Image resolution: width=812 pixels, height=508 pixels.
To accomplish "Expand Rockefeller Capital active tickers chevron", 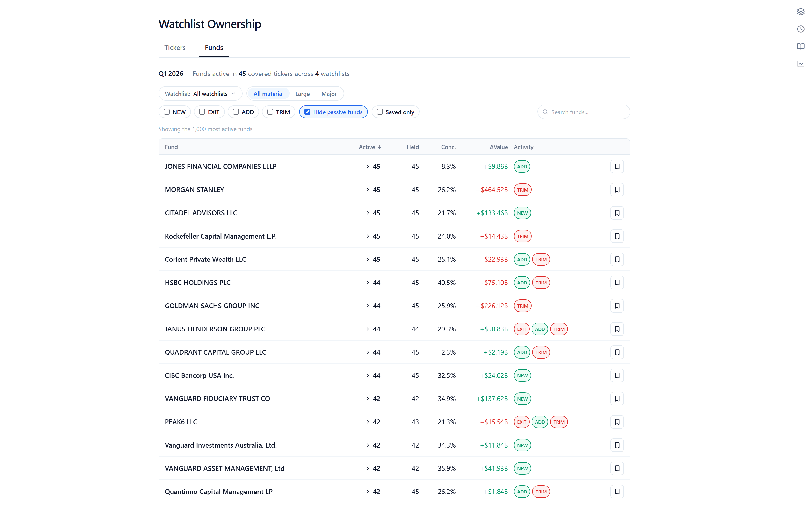I will click(368, 236).
